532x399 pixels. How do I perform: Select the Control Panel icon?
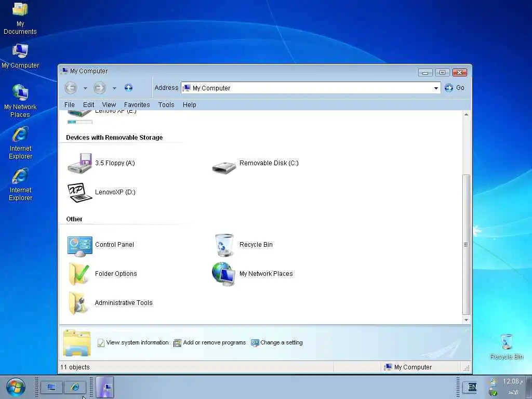[x=79, y=246]
